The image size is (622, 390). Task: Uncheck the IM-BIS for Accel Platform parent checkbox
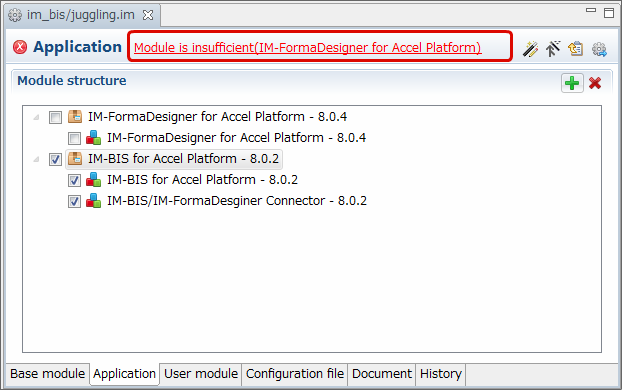click(55, 159)
